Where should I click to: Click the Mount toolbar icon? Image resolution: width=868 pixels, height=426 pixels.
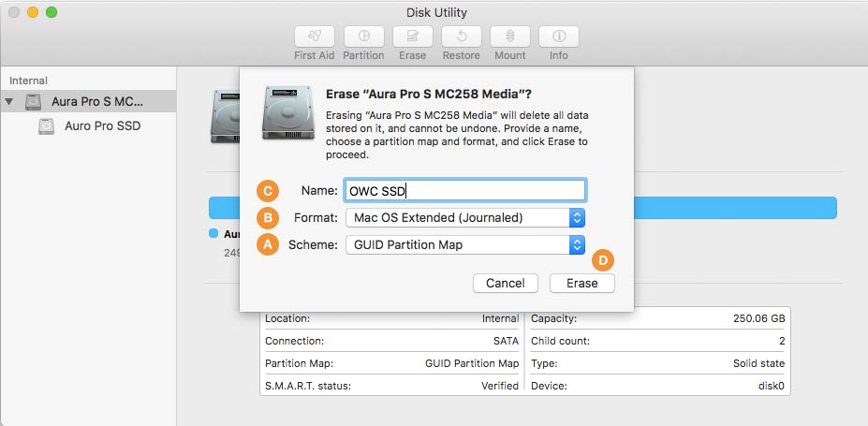509,37
